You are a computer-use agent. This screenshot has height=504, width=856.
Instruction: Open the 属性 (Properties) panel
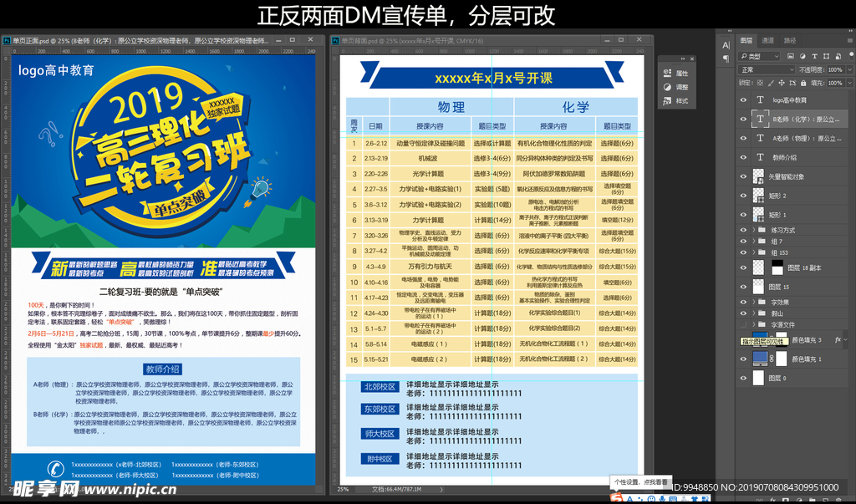(x=675, y=74)
